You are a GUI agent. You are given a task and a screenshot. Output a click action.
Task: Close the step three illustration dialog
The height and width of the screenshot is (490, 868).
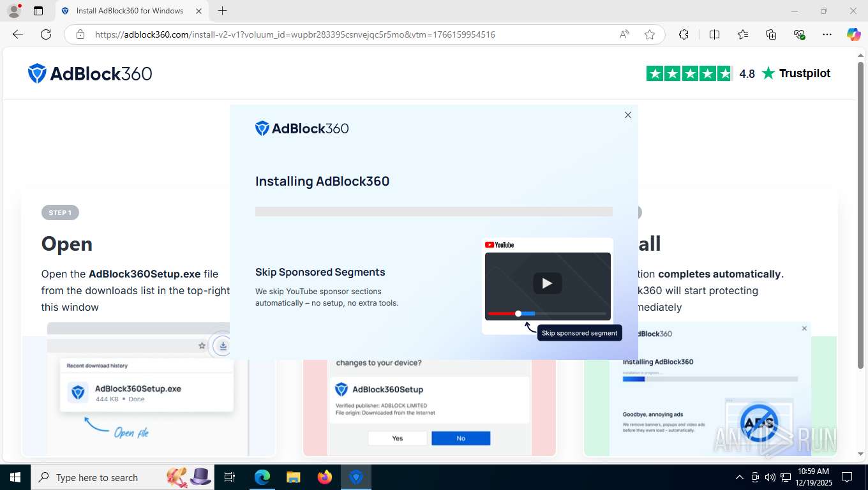click(x=804, y=329)
